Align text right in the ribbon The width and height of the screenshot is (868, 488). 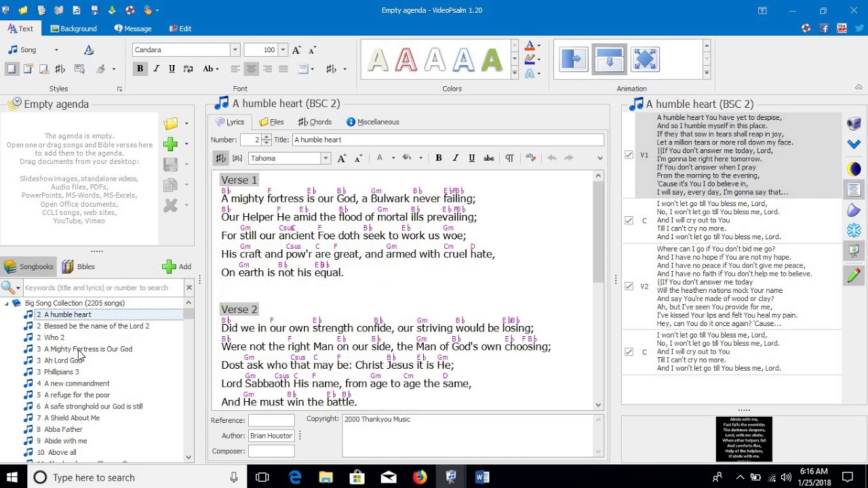click(x=267, y=68)
